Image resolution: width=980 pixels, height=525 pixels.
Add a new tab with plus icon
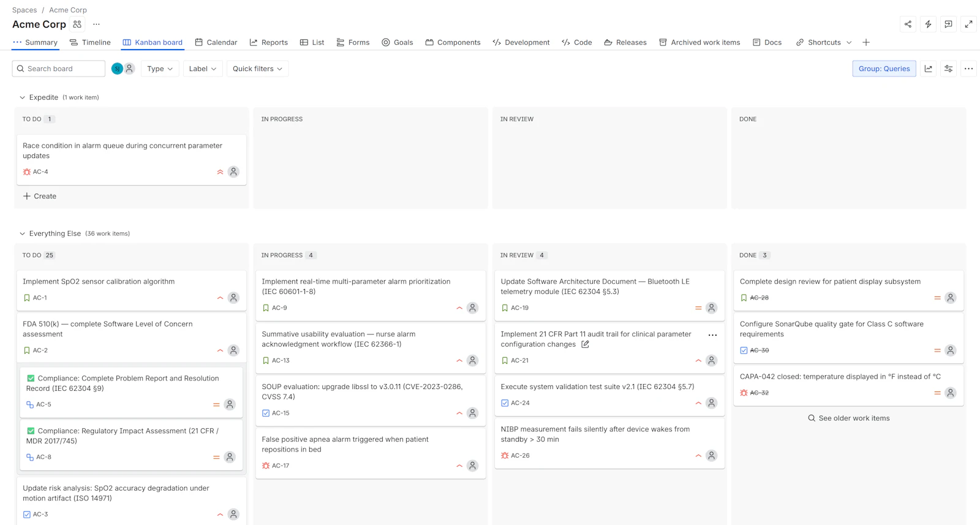866,42
